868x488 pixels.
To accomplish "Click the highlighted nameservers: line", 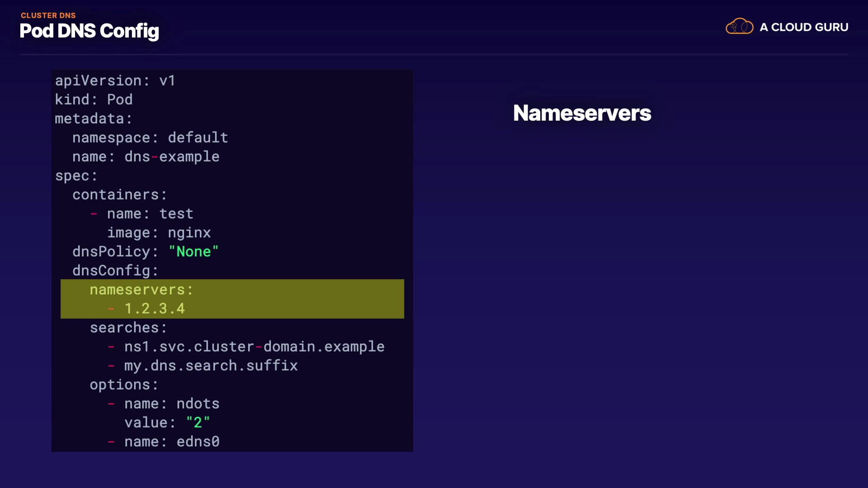I will tap(142, 290).
